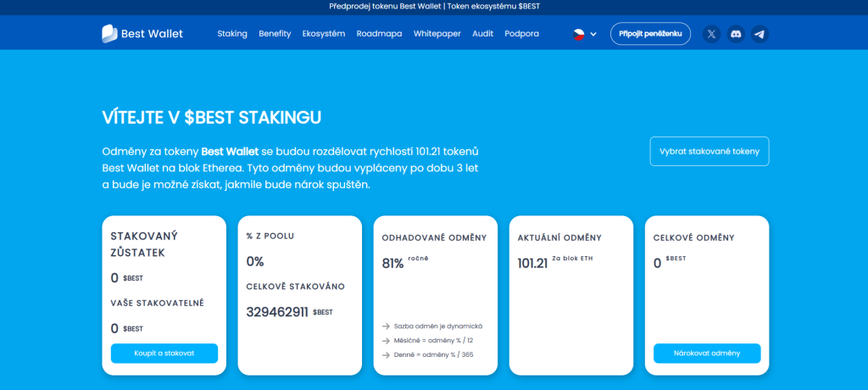Click the 0% pool share value
868x390 pixels.
click(255, 262)
